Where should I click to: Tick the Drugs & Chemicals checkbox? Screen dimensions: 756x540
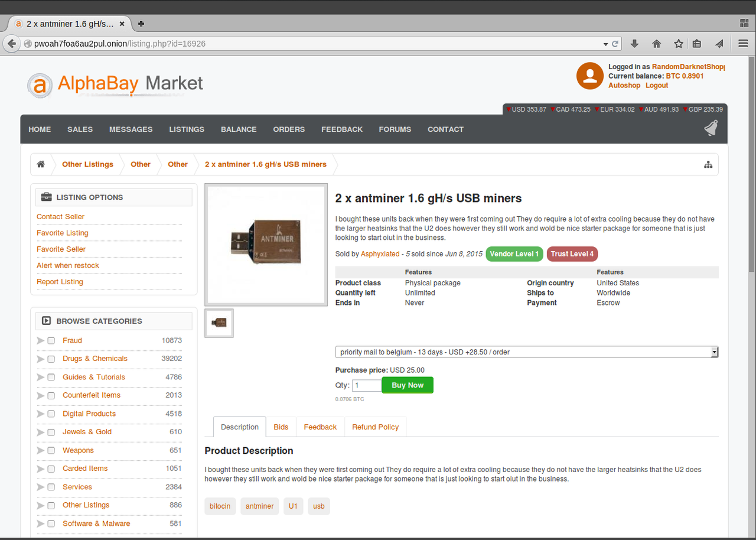[51, 359]
